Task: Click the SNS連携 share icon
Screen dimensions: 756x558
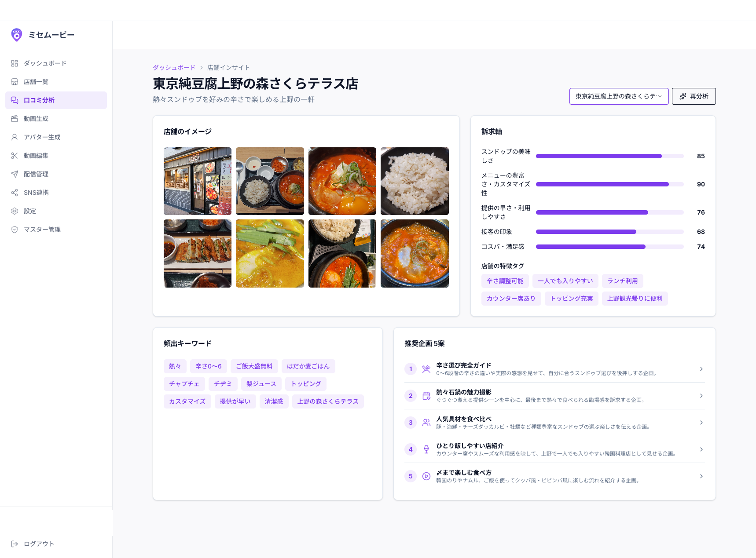Action: pos(15,193)
